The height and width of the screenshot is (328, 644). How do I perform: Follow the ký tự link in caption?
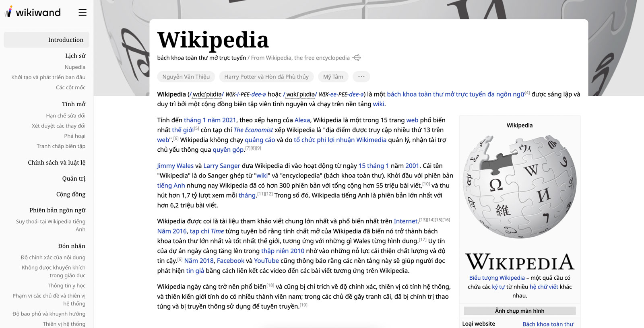[x=498, y=287]
